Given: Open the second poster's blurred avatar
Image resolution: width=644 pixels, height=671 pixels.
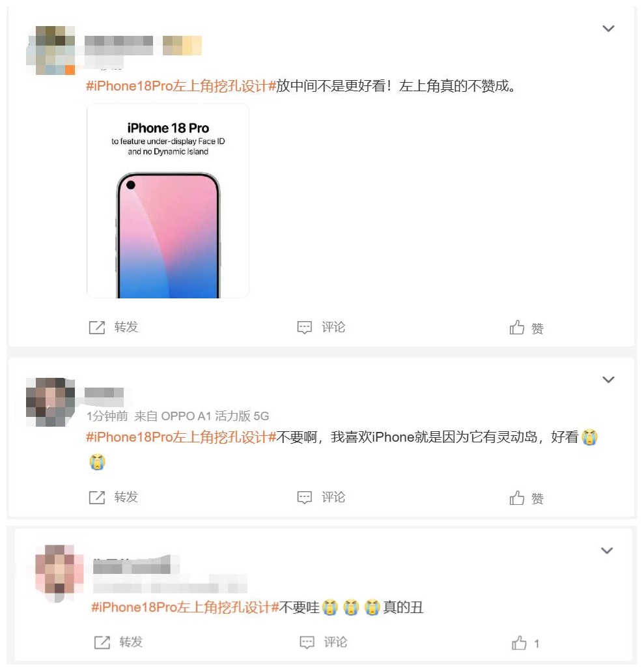Looking at the screenshot, I should (x=50, y=402).
